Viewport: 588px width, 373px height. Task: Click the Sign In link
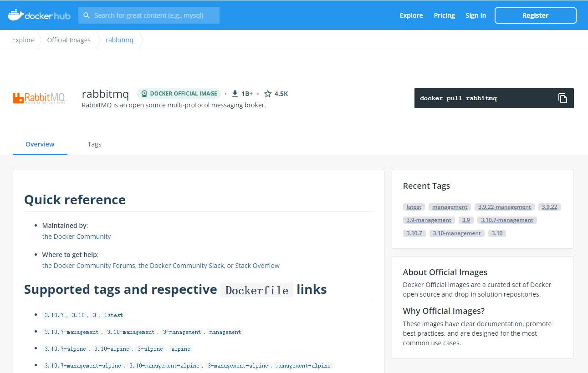pos(476,15)
